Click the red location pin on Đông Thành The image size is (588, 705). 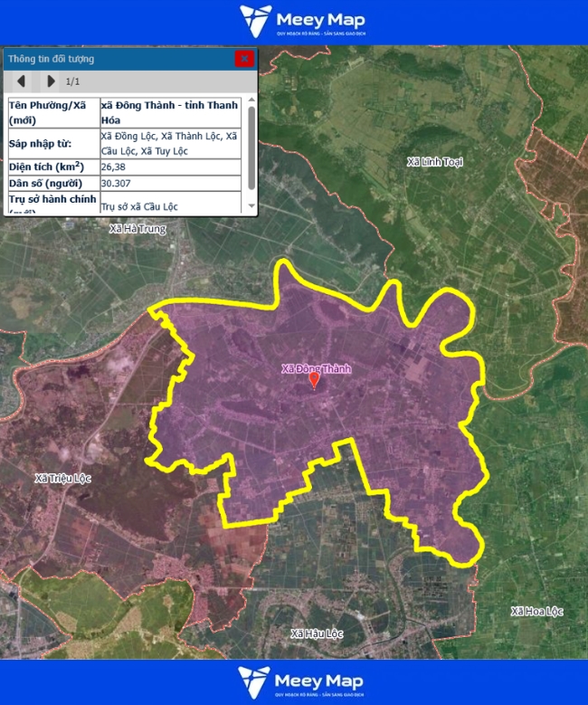point(315,380)
